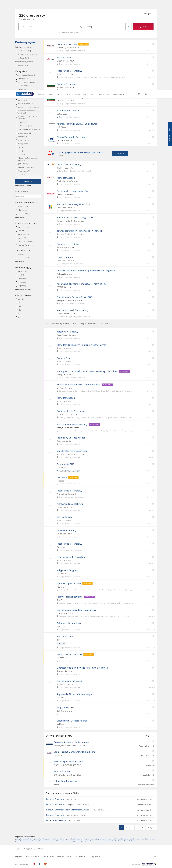Star the Kierowca ADR job offer
The height and width of the screenshot is (868, 172).
coord(153,57)
